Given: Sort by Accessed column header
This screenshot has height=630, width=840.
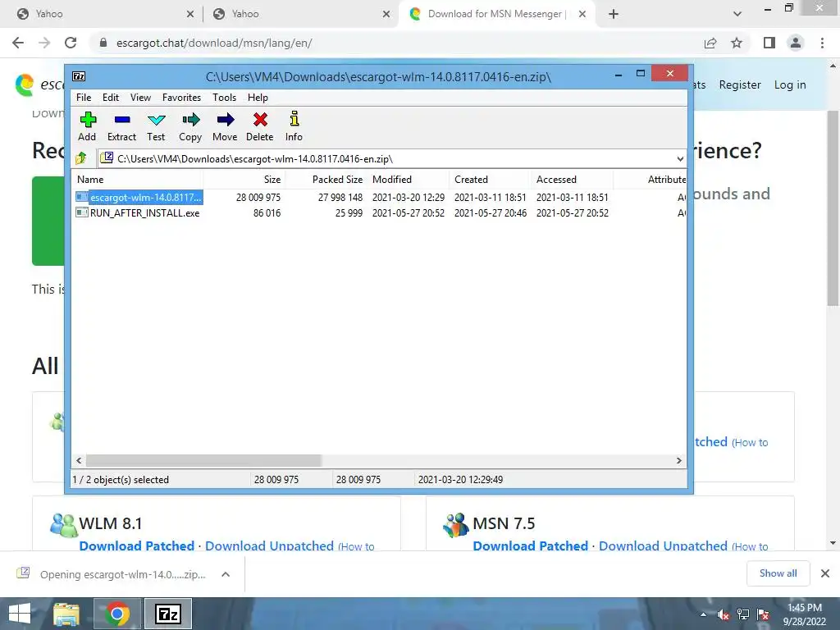Looking at the screenshot, I should 572,180.
